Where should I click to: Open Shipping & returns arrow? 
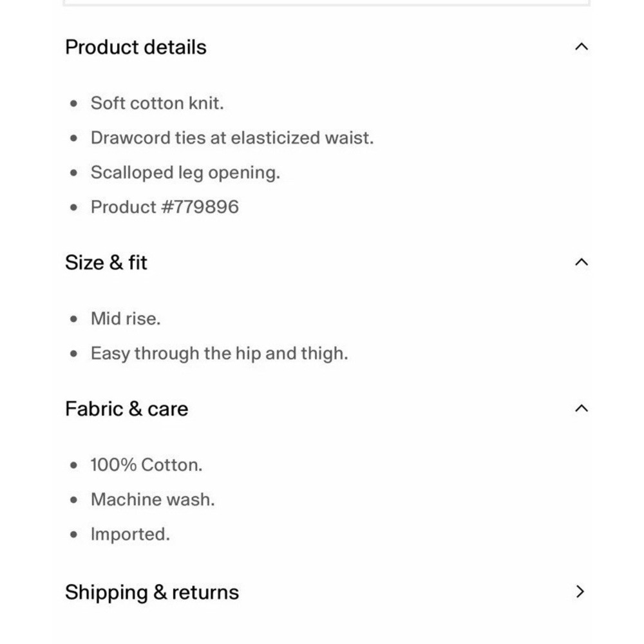580,591
